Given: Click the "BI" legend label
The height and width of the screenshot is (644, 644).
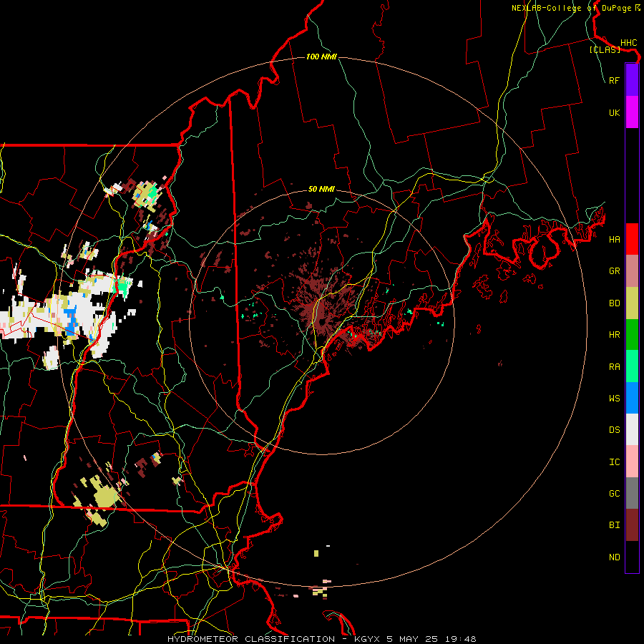Looking at the screenshot, I should point(614,525).
